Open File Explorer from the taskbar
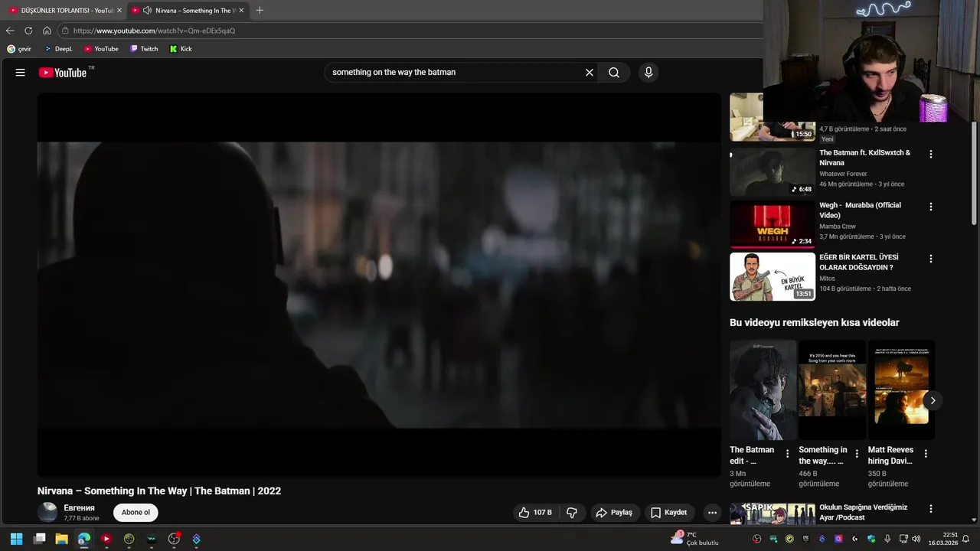Image resolution: width=980 pixels, height=551 pixels. tap(61, 539)
